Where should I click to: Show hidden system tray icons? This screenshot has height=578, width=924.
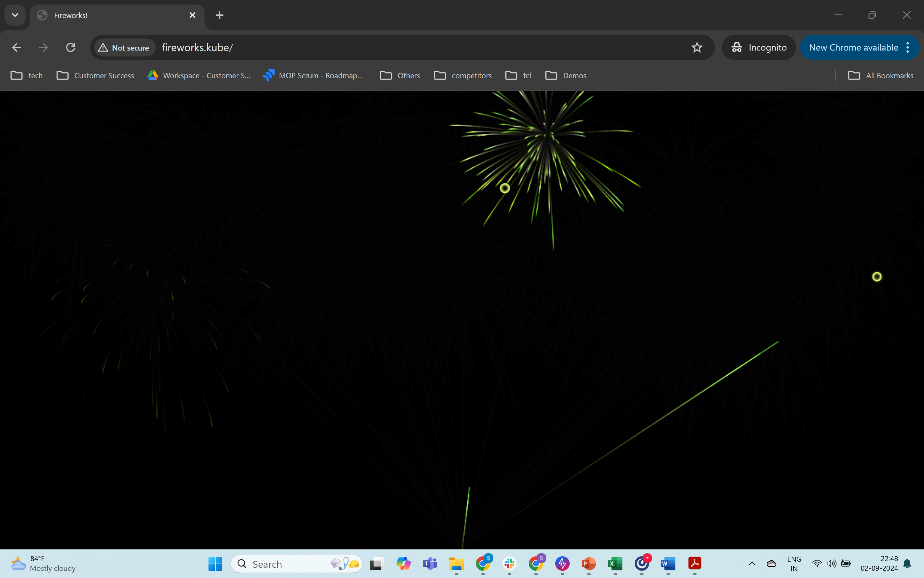pyautogui.click(x=752, y=564)
